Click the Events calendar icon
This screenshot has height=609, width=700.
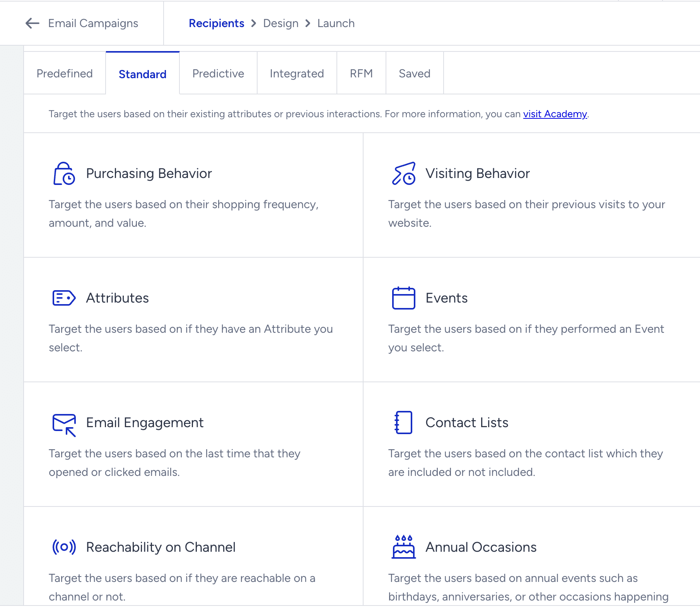pos(403,298)
